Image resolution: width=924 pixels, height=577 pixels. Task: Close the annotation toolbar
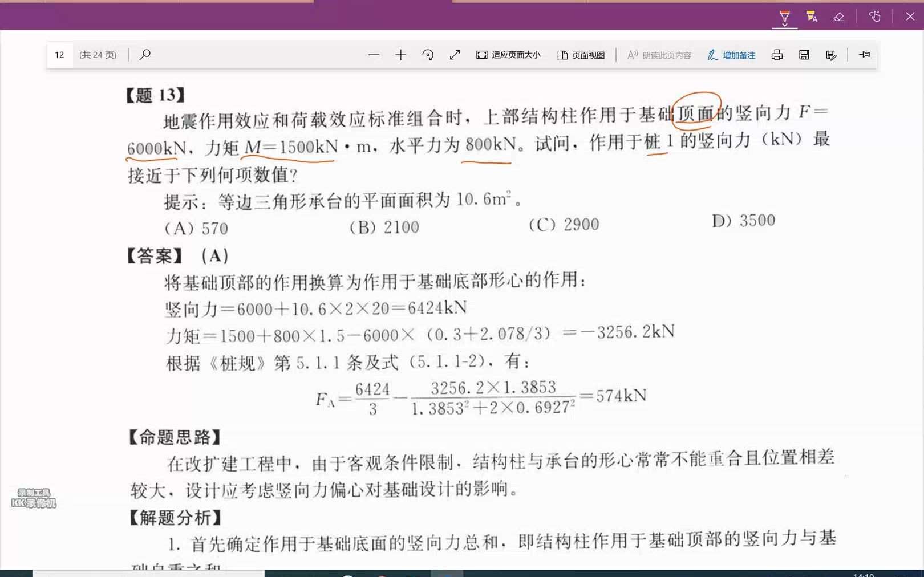point(910,16)
